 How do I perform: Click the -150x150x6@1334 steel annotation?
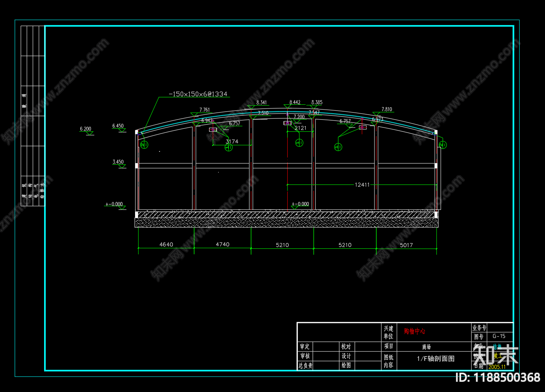198,94
